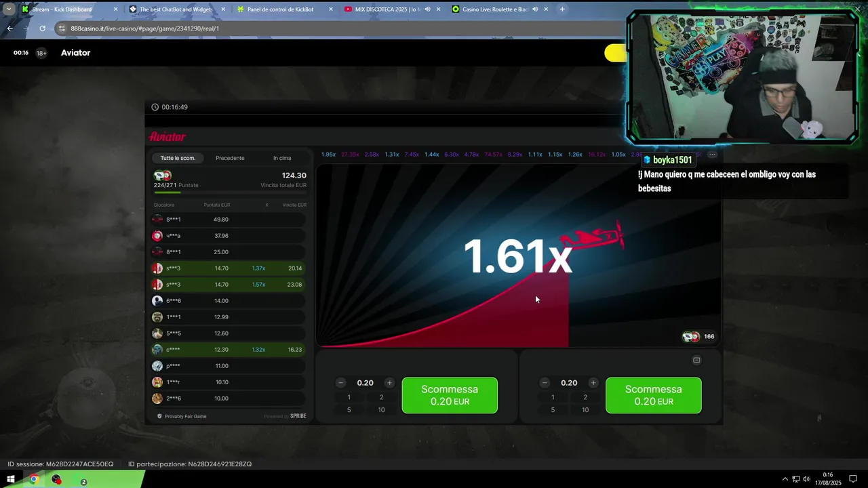
Task: Click the avatar of player ч***а
Action: [157, 236]
